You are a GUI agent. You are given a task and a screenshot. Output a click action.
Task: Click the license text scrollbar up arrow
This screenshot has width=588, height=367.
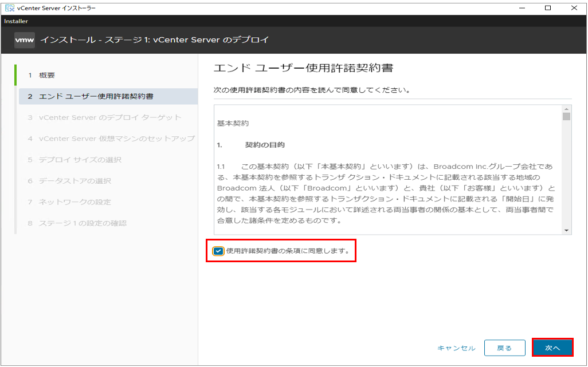[566, 109]
